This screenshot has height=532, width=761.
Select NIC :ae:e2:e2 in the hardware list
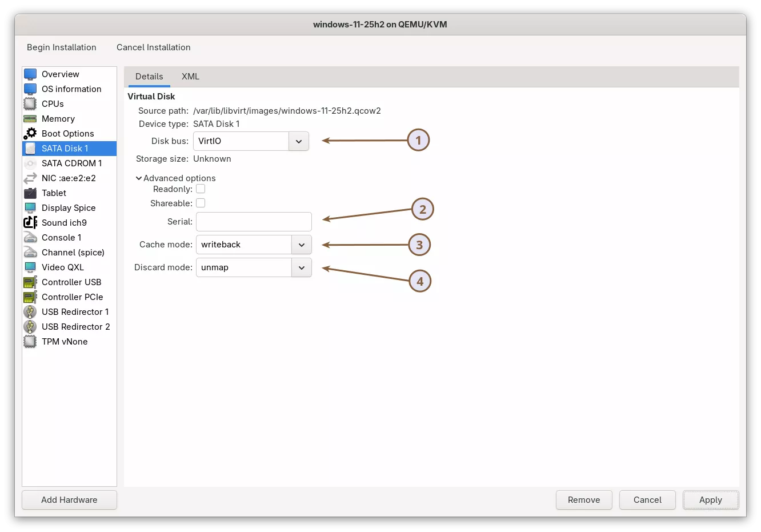69,178
